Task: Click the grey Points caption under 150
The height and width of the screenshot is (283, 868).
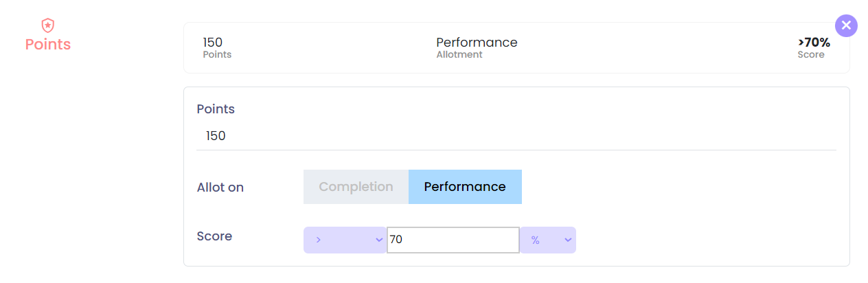Action: (x=217, y=55)
